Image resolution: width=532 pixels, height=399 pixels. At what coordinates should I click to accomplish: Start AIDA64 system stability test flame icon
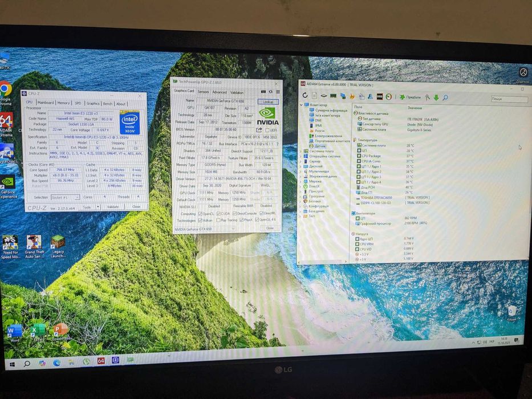point(352,97)
